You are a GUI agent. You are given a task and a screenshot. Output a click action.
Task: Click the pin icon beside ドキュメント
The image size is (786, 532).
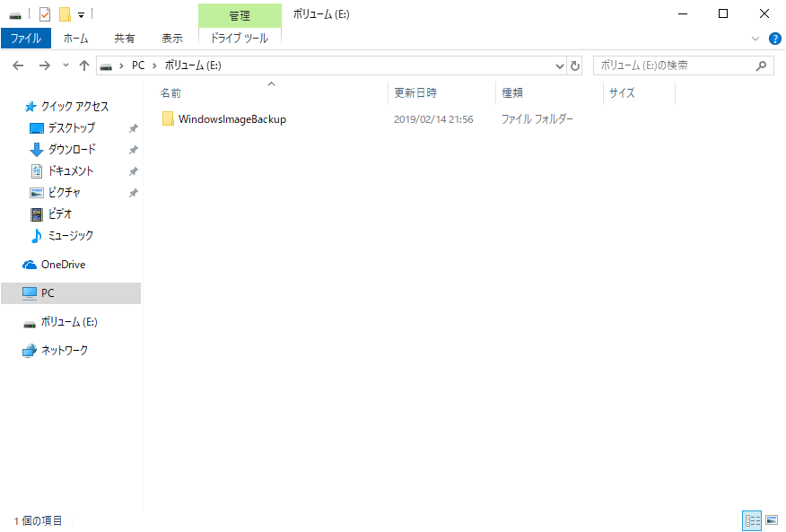133,171
